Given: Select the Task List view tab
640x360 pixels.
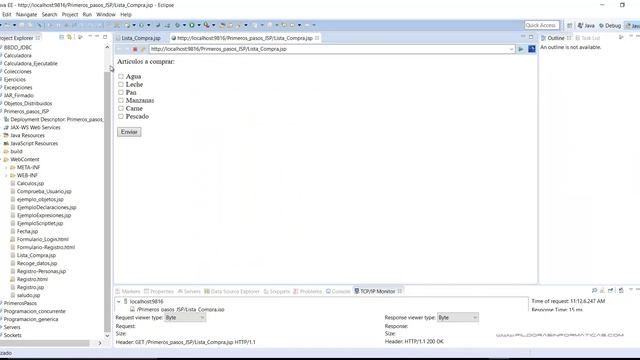Looking at the screenshot, I should 588,38.
